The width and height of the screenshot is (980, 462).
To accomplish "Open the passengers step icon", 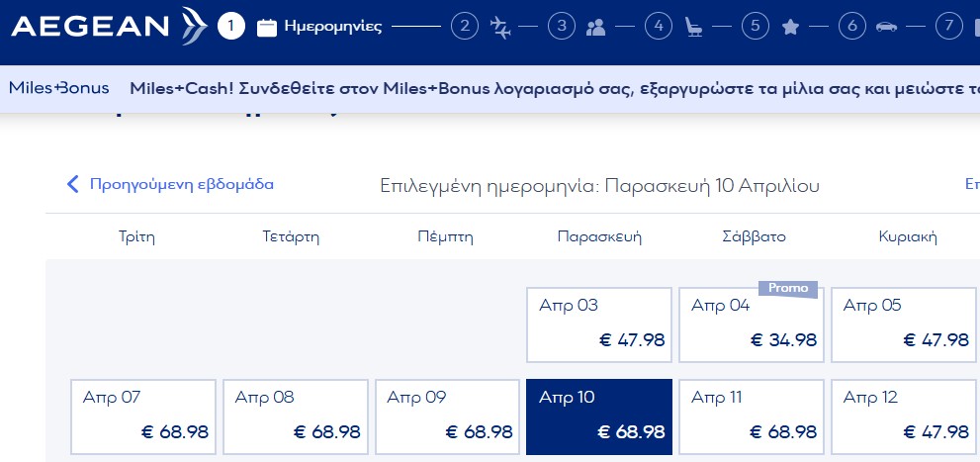I will tap(595, 28).
